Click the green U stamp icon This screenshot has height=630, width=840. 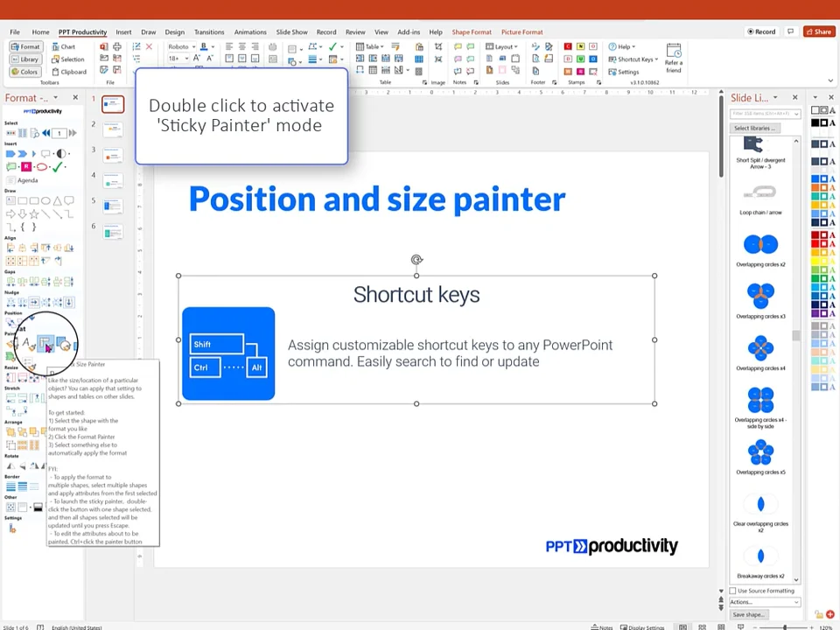tap(580, 59)
